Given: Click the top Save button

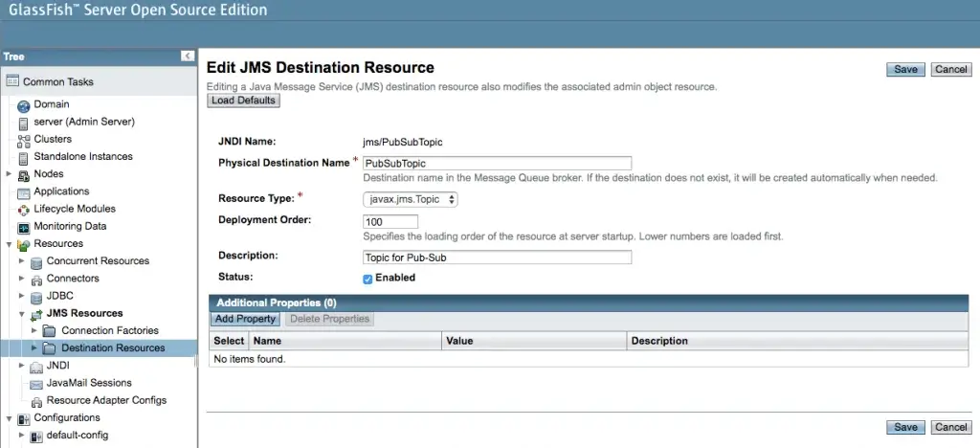Looking at the screenshot, I should point(905,69).
